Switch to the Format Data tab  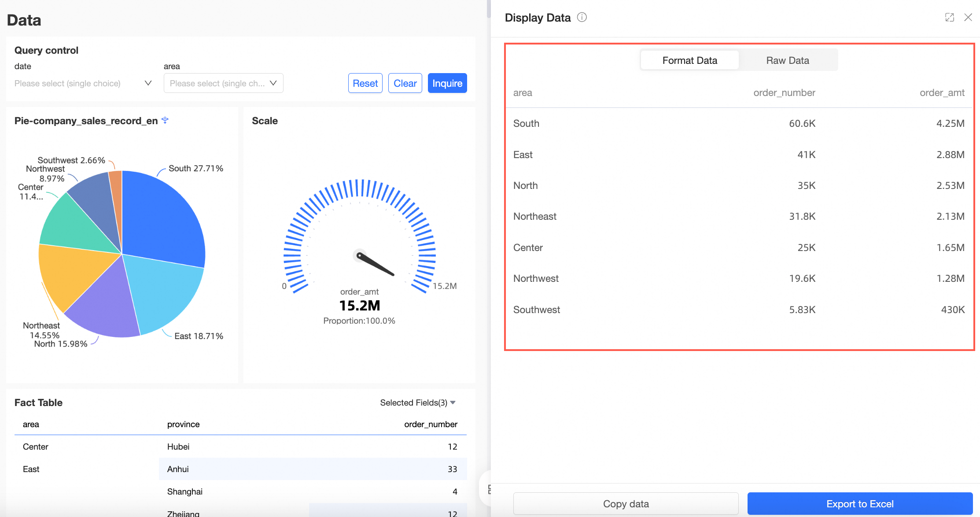(x=689, y=60)
